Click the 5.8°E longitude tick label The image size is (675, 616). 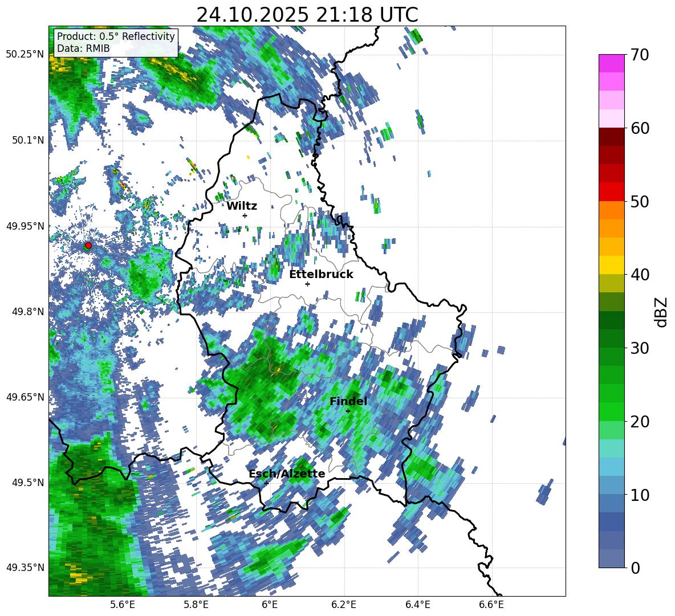click(x=196, y=605)
